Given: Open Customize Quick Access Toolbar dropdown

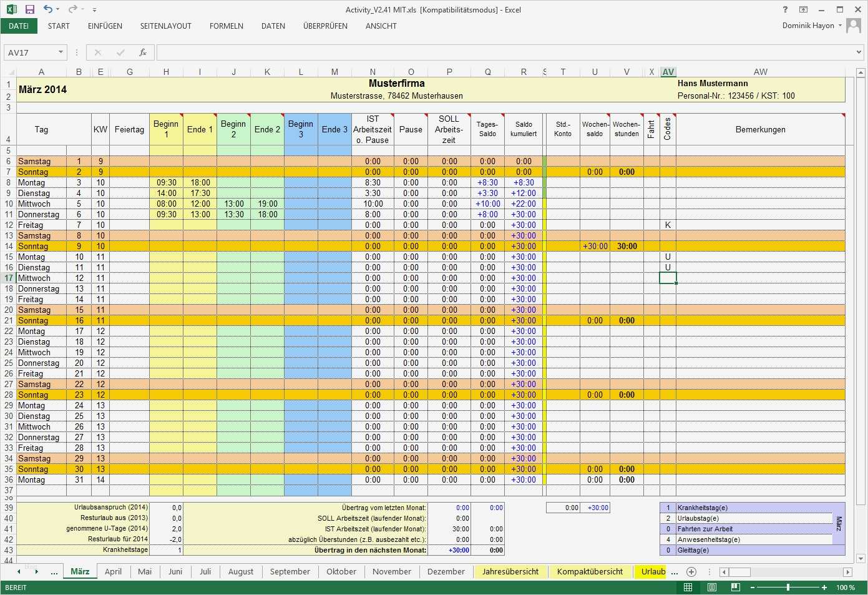Looking at the screenshot, I should 94,9.
